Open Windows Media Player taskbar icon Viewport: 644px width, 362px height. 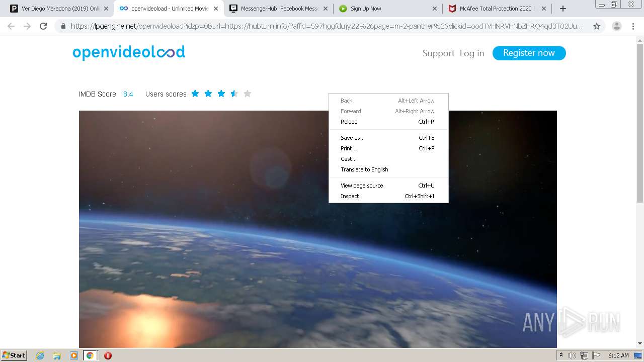click(x=73, y=355)
